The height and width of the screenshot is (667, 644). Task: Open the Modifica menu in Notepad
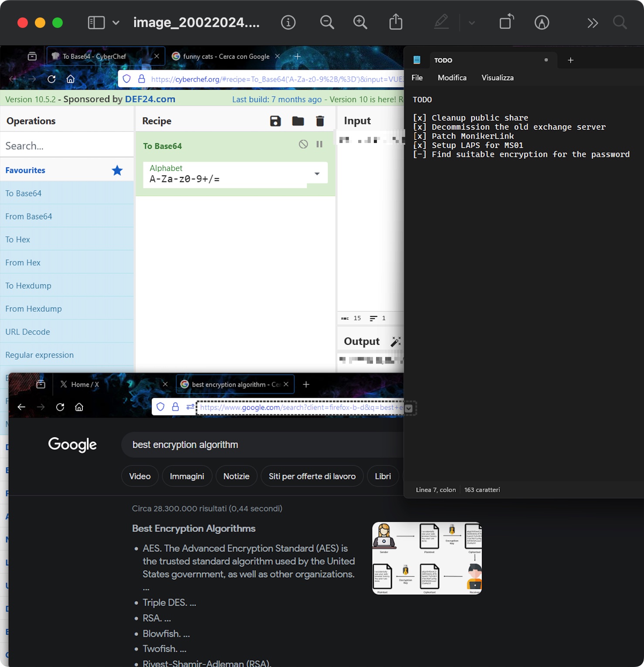pyautogui.click(x=452, y=78)
